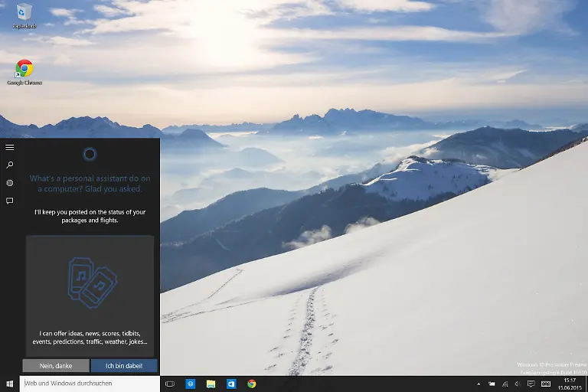Accept with the "Ich bin dabei!" button
Screen dimensions: 588x392
pos(124,366)
